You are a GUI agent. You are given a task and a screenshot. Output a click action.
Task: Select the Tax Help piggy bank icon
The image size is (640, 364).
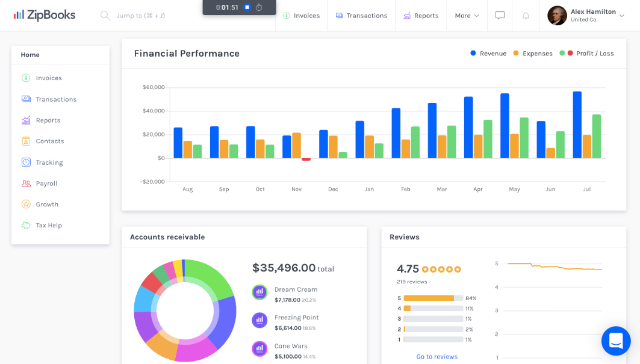click(25, 225)
